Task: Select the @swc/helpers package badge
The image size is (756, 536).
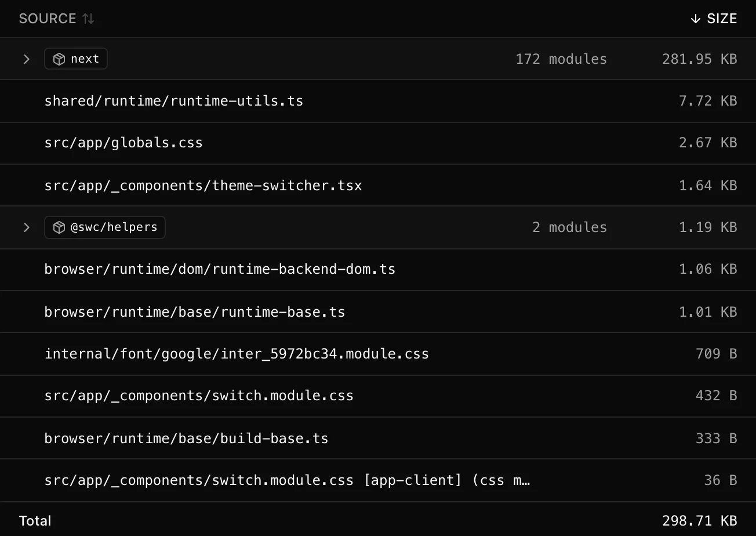Action: pos(105,227)
